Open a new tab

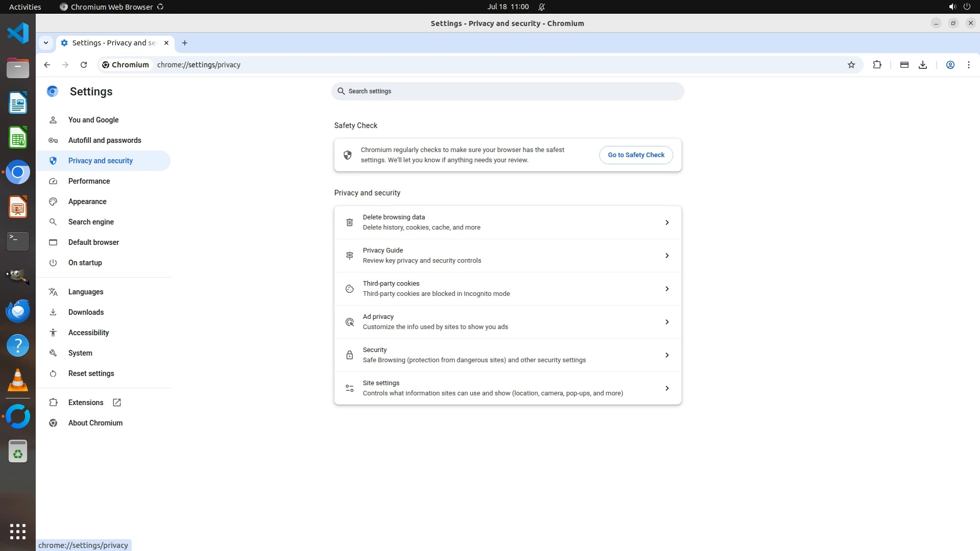[x=185, y=43]
